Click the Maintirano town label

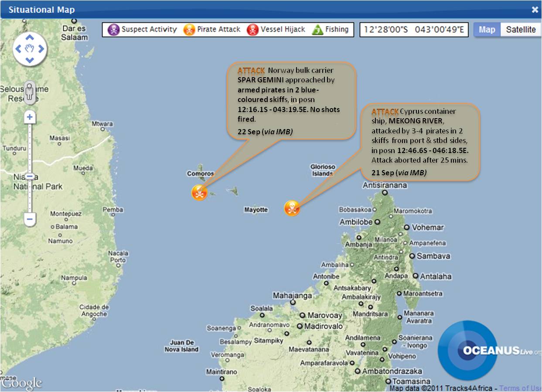(222, 372)
